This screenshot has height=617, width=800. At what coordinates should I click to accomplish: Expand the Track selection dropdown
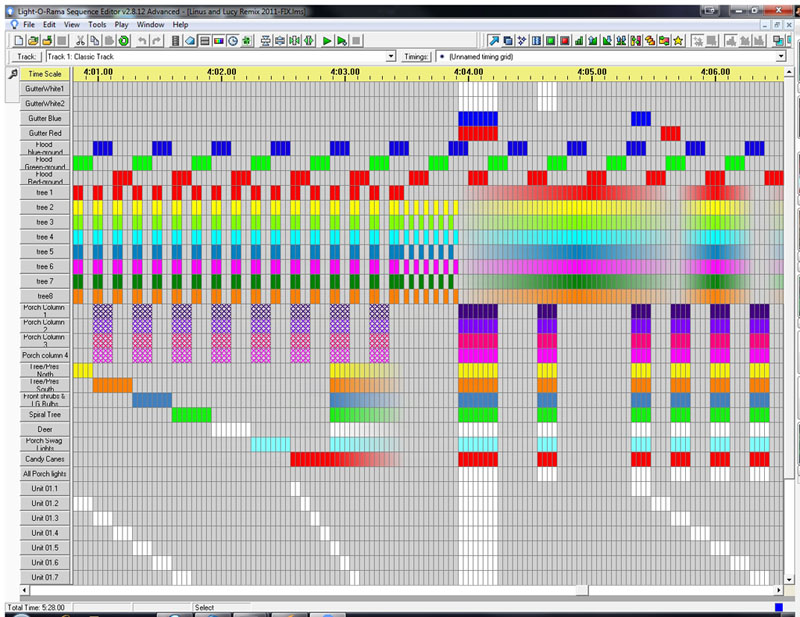click(391, 57)
